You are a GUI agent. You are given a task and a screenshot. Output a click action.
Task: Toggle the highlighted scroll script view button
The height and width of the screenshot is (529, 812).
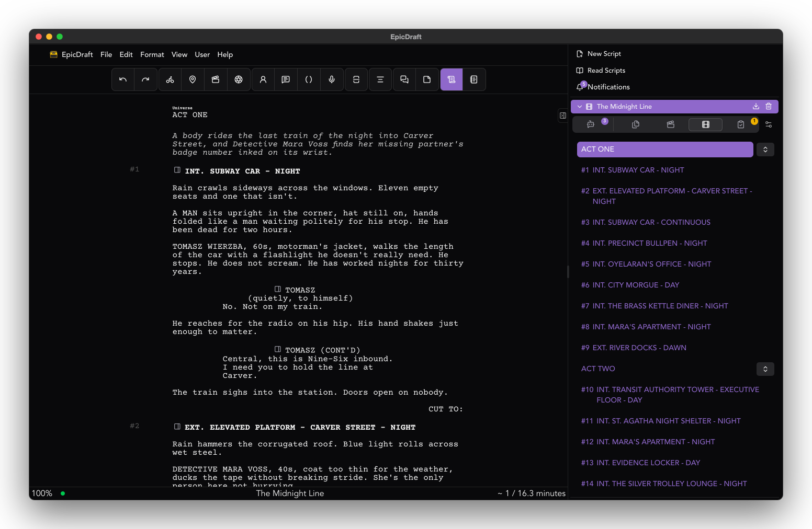click(x=452, y=79)
